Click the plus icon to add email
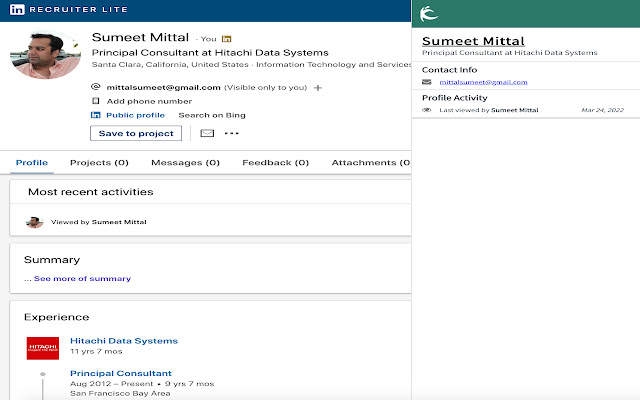Screen dimensions: 640x400 pyautogui.click(x=318, y=87)
